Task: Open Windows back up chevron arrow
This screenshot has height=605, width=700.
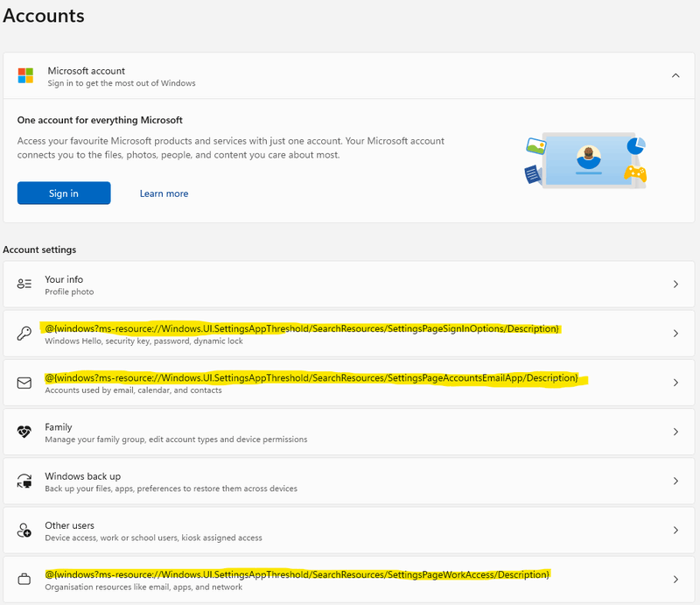Action: point(675,481)
